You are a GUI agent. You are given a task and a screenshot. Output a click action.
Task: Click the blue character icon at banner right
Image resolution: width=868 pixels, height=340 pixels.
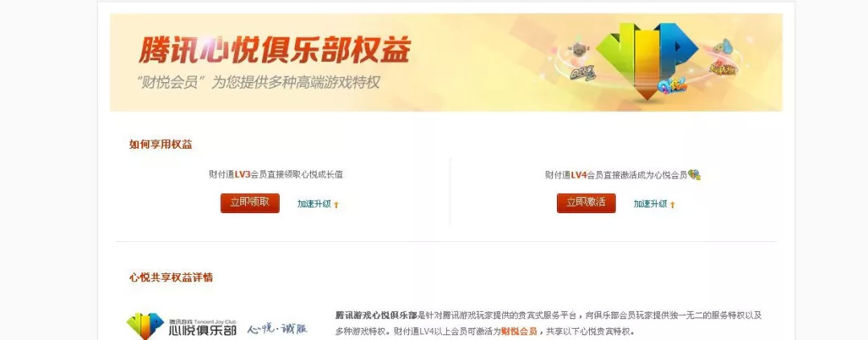click(x=723, y=47)
